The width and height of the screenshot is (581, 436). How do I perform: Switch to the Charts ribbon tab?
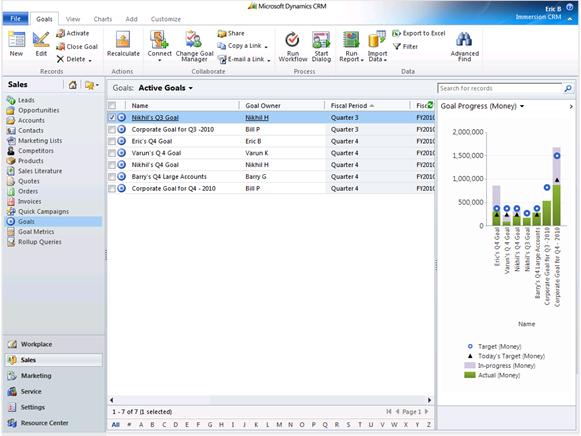103,19
